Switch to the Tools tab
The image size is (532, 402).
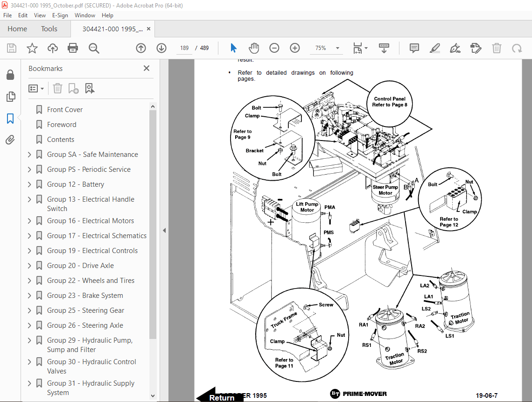click(49, 29)
